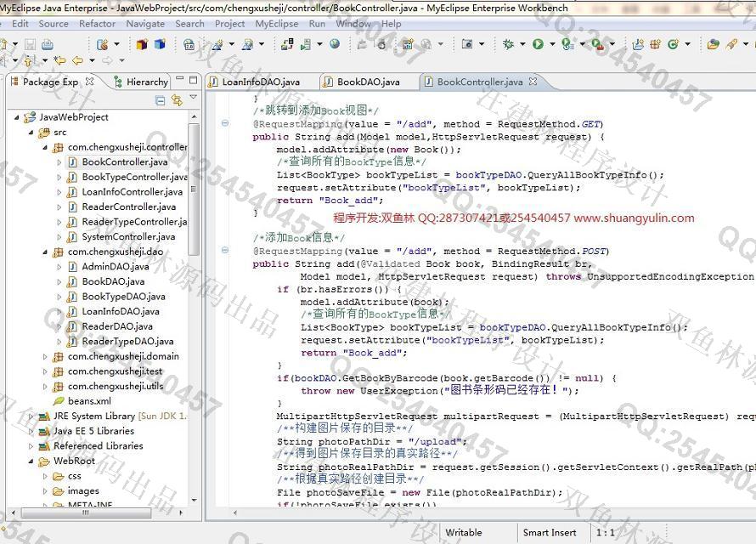This screenshot has height=544, width=756.
Task: Open the Refactor menu
Action: click(x=98, y=24)
